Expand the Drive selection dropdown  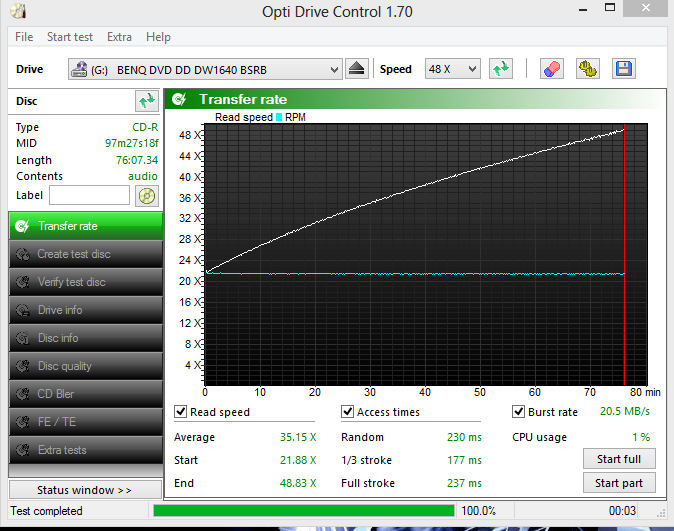205,69
